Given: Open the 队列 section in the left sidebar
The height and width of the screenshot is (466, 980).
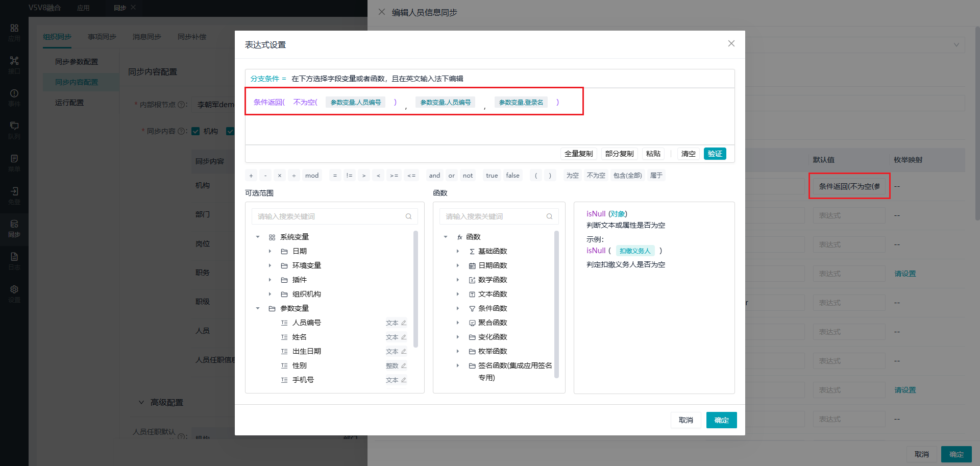Looking at the screenshot, I should 14,130.
